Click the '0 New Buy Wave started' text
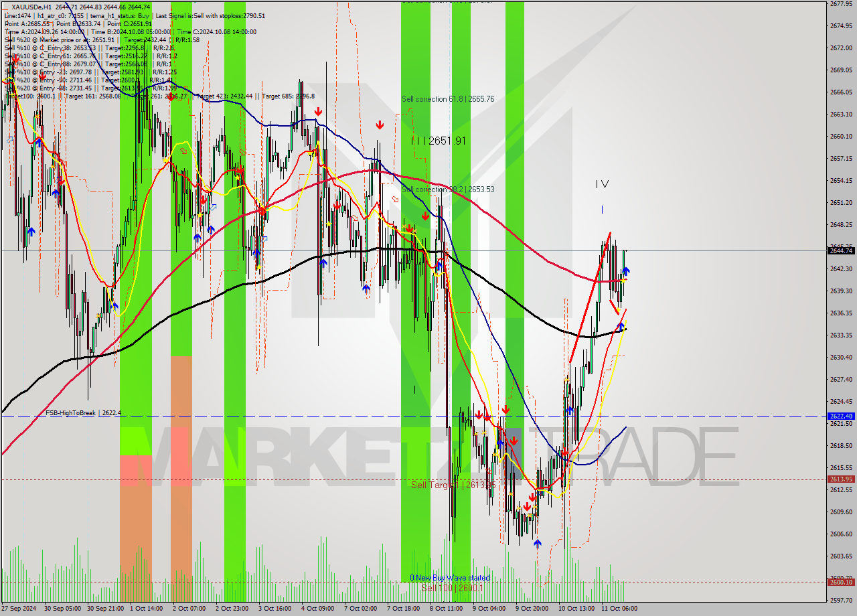This screenshot has height=616, width=857. [450, 578]
